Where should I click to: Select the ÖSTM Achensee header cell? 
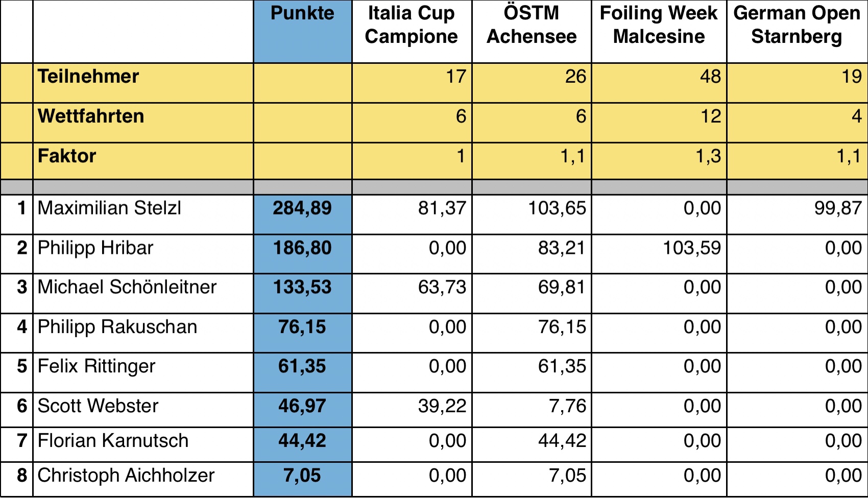532,32
